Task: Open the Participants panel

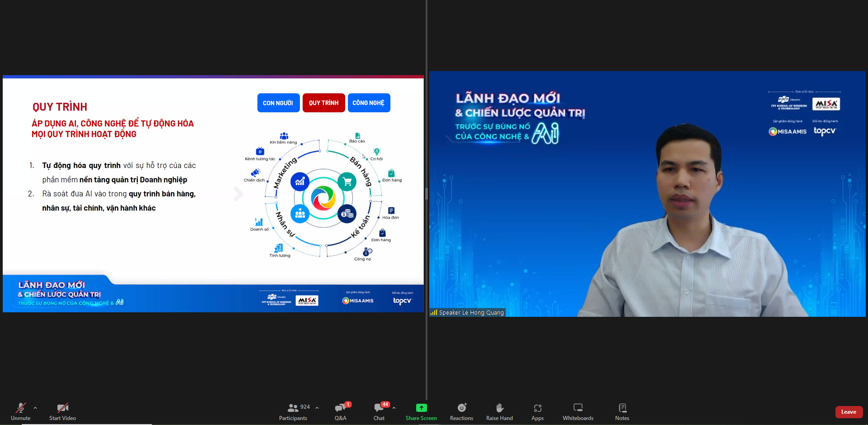Action: coord(293,411)
